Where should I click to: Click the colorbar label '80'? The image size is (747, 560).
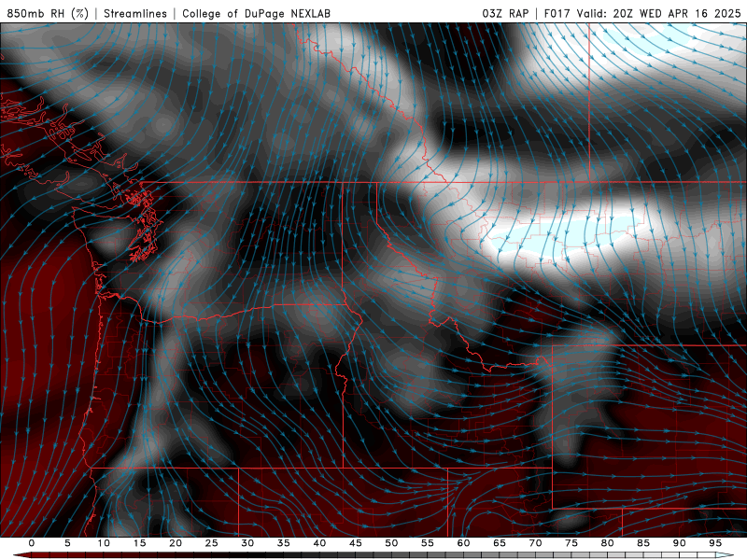[x=608, y=543]
